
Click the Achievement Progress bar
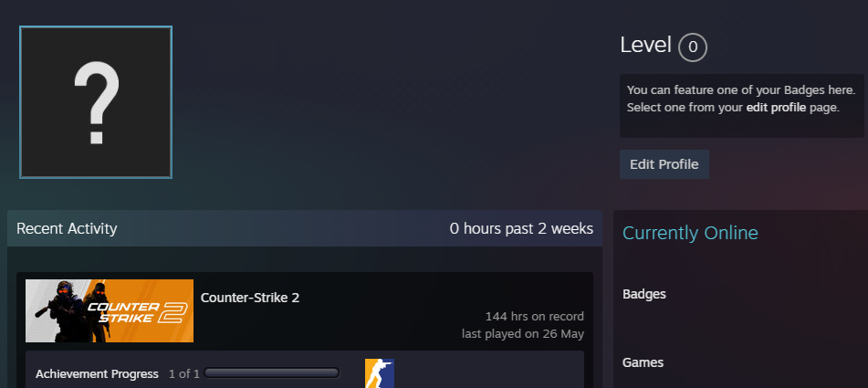click(272, 373)
